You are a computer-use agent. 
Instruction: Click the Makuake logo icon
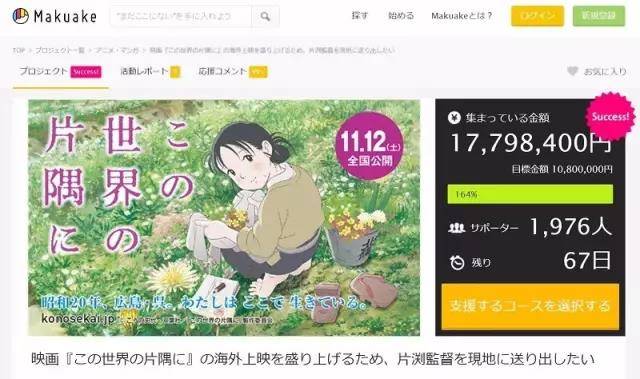[x=20, y=16]
